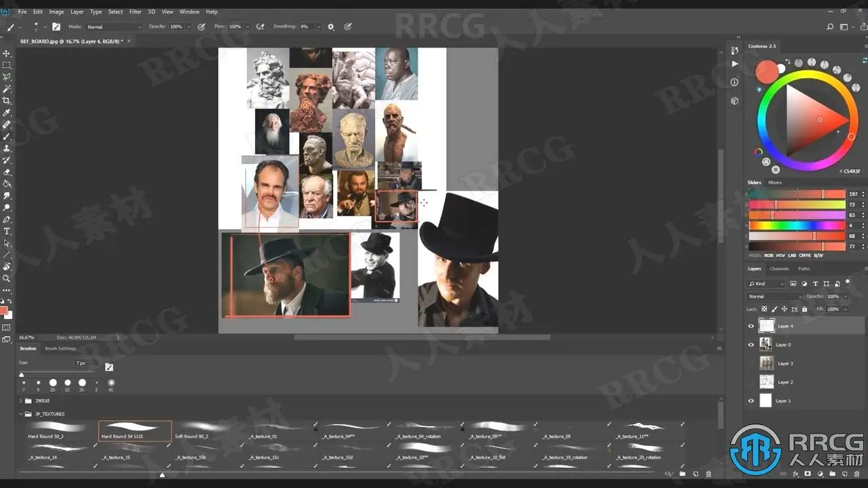This screenshot has height=488, width=868.
Task: Open brush smoothing options gear
Action: [331, 26]
